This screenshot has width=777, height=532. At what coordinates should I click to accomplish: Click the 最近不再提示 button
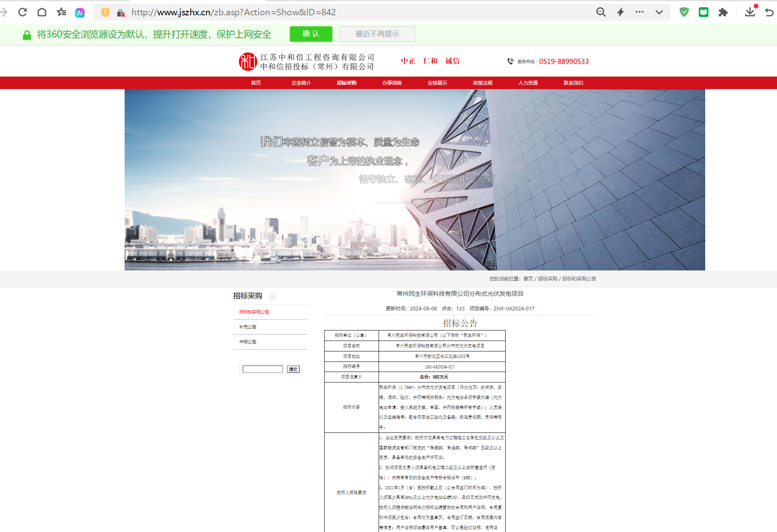(x=377, y=34)
